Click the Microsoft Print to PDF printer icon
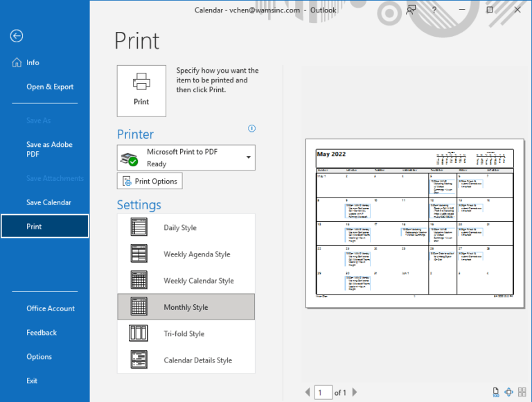Image resolution: width=532 pixels, height=402 pixels. [129, 159]
